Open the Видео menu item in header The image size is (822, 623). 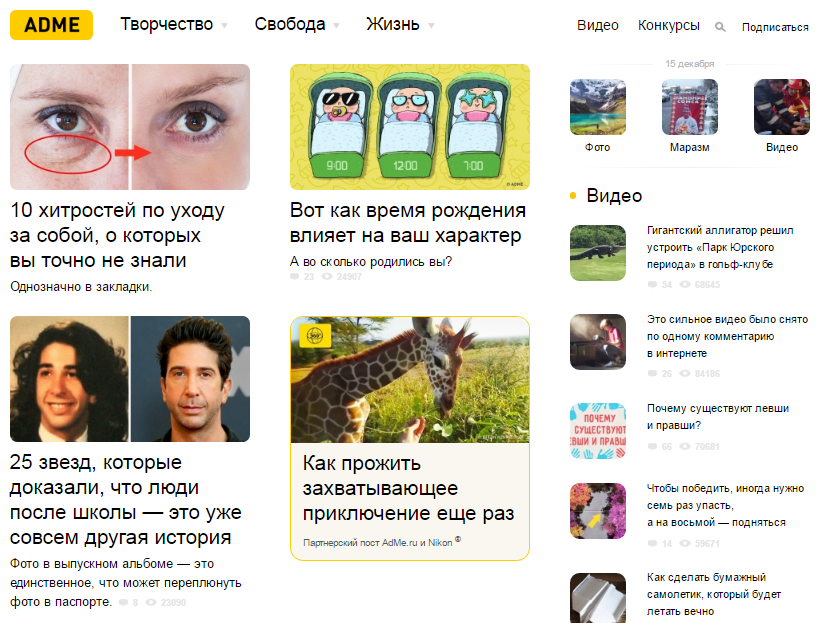tap(598, 25)
